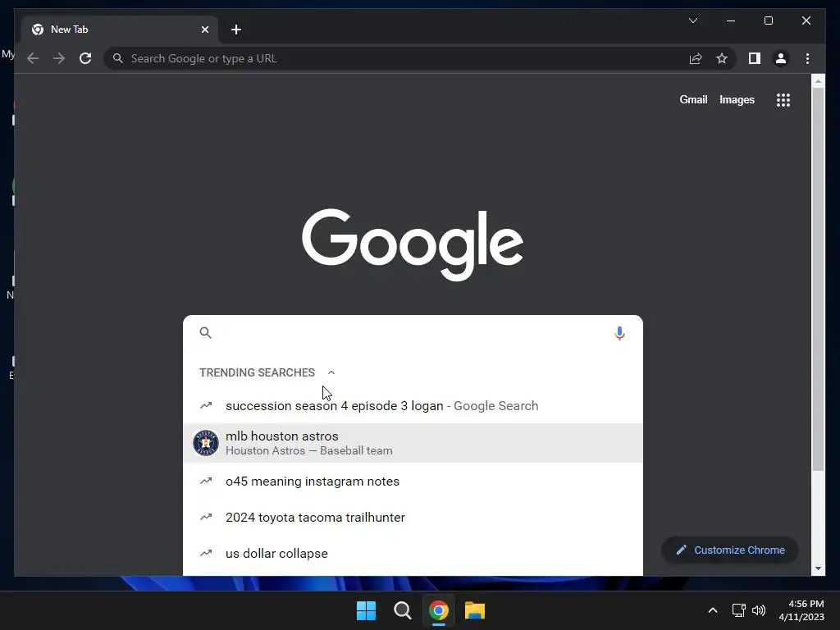The width and height of the screenshot is (840, 630).
Task: Close the New Tab tab
Action: click(x=204, y=30)
